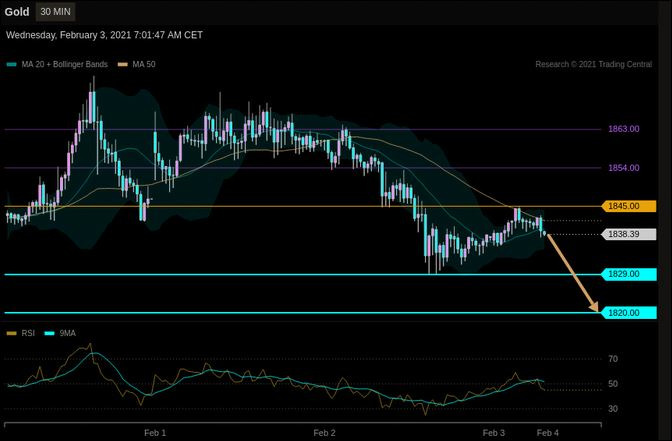Click the 1863.00 resistance level label

click(624, 129)
